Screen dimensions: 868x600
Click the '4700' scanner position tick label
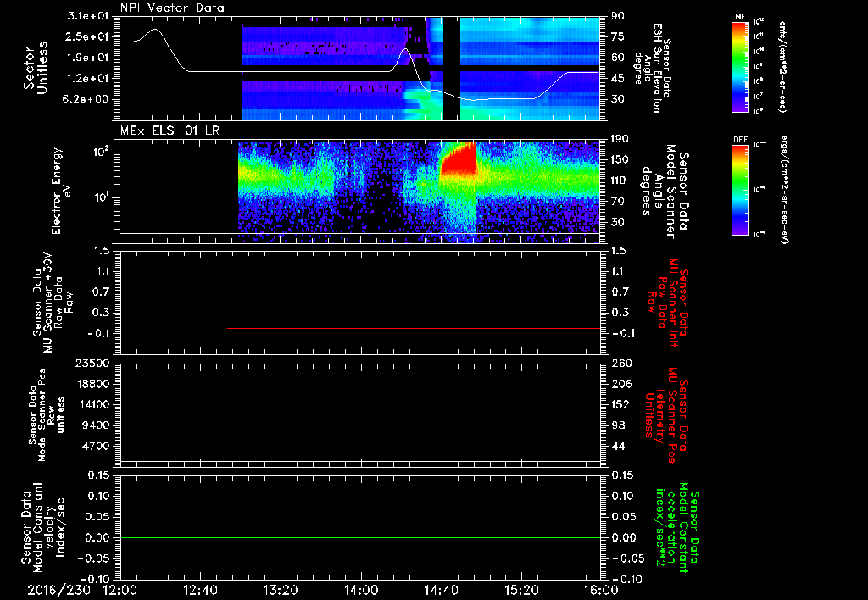(97, 446)
